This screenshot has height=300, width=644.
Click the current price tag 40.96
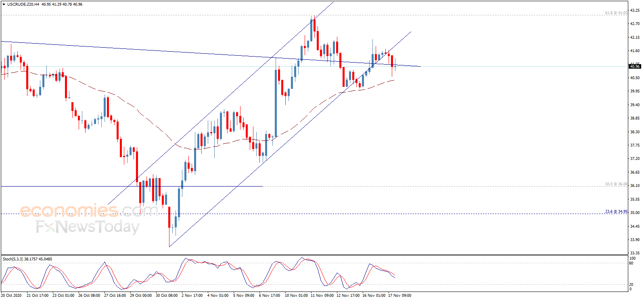635,66
